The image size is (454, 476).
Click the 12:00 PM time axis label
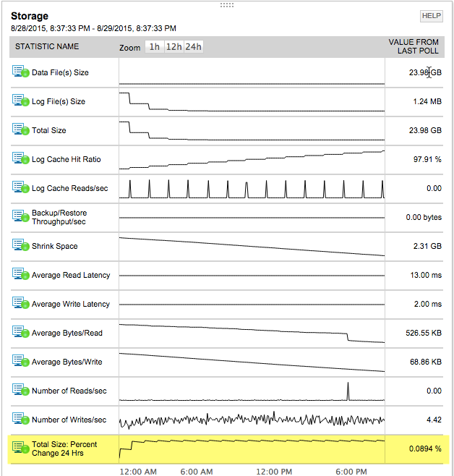(274, 472)
